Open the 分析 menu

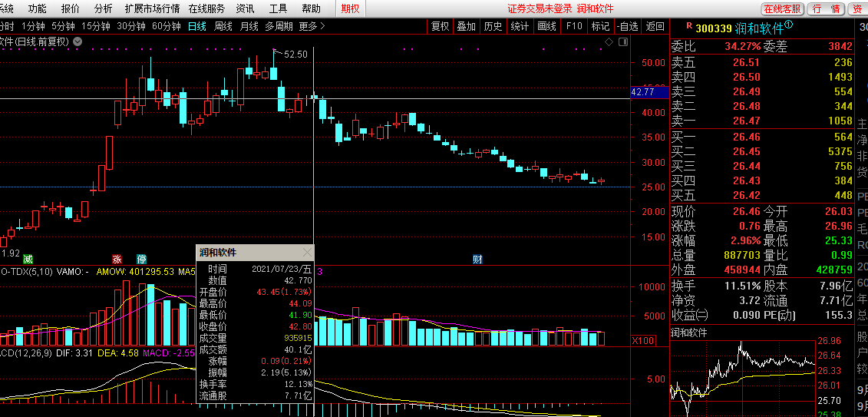click(103, 9)
